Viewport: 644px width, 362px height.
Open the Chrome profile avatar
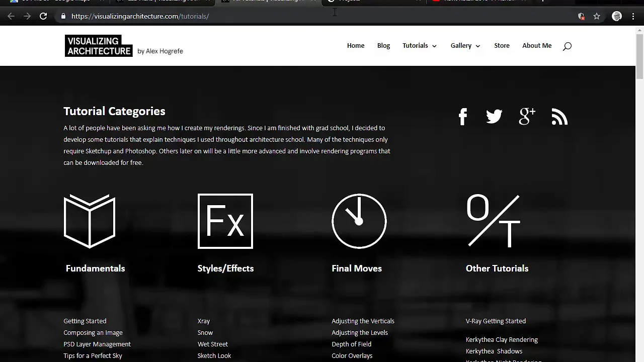point(617,16)
